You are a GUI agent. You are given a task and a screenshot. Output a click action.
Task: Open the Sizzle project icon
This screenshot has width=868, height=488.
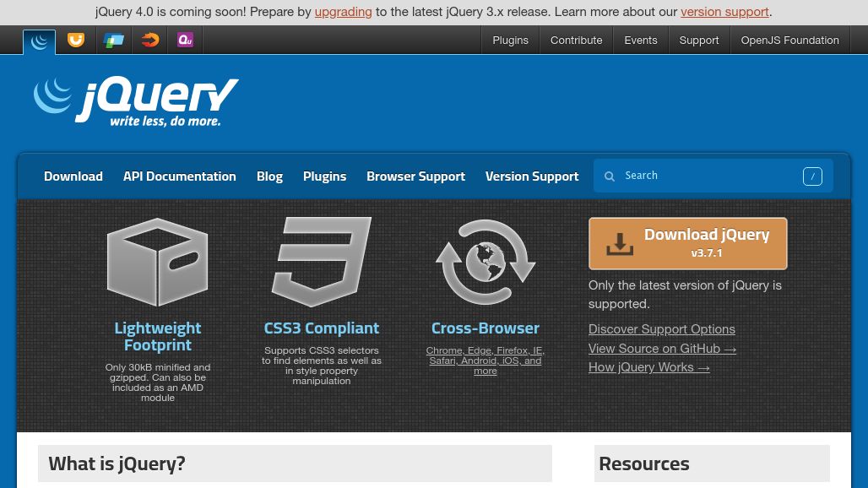[149, 40]
